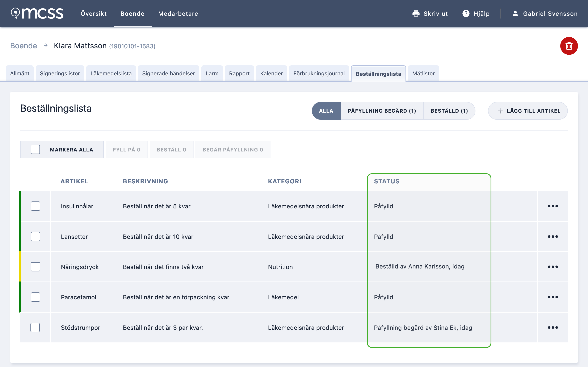
Task: Click the Klara Mattsson name in breadcrumb
Action: pos(80,46)
